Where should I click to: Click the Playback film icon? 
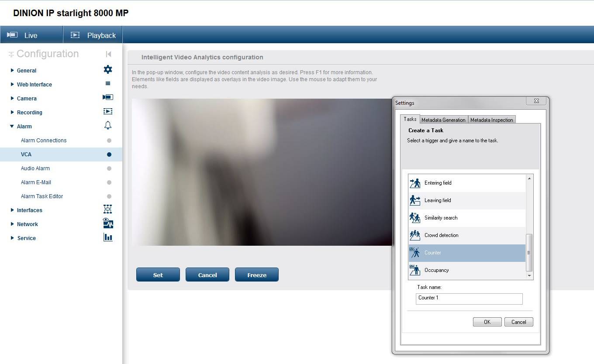pos(75,35)
